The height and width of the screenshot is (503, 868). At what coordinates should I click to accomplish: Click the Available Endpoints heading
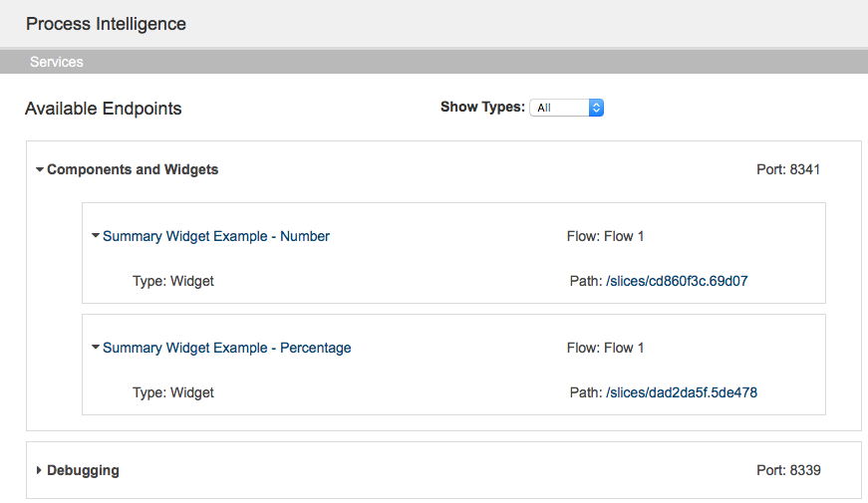[103, 109]
